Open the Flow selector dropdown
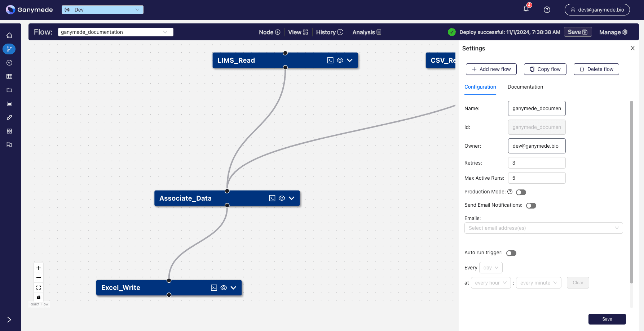This screenshot has height=331, width=644. tap(115, 32)
